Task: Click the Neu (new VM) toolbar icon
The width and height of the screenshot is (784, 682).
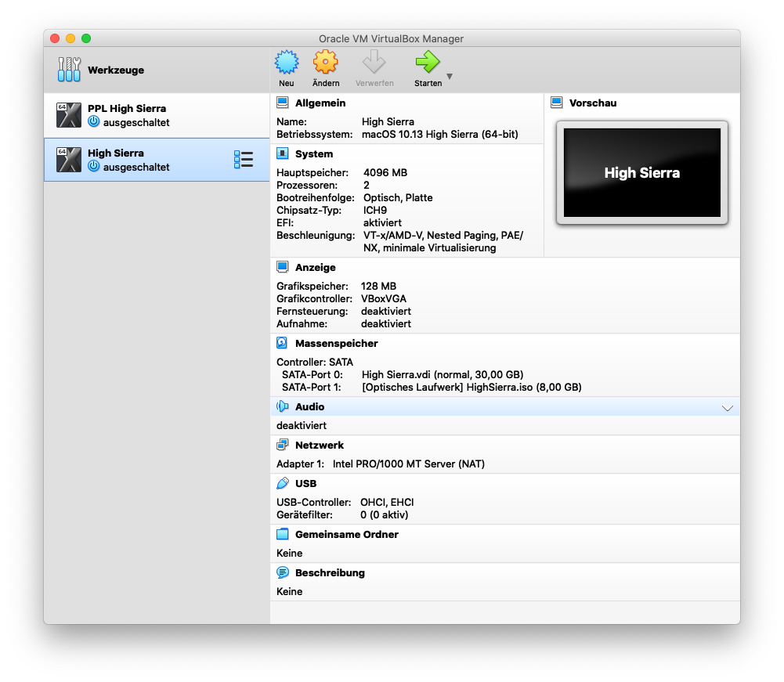Action: tap(287, 63)
